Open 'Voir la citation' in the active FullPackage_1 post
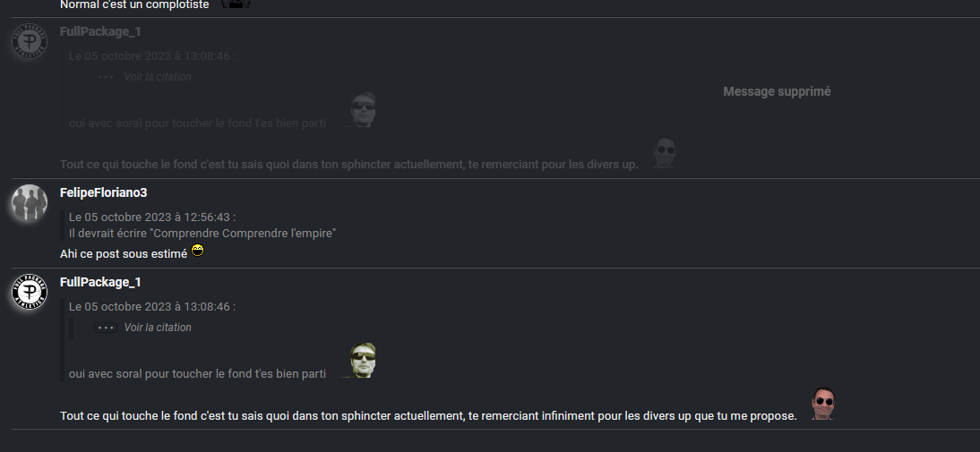The width and height of the screenshot is (980, 452). click(158, 327)
